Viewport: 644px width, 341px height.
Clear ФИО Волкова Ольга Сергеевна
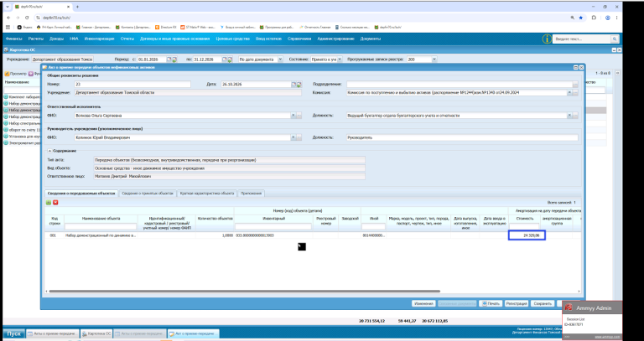[x=293, y=116]
